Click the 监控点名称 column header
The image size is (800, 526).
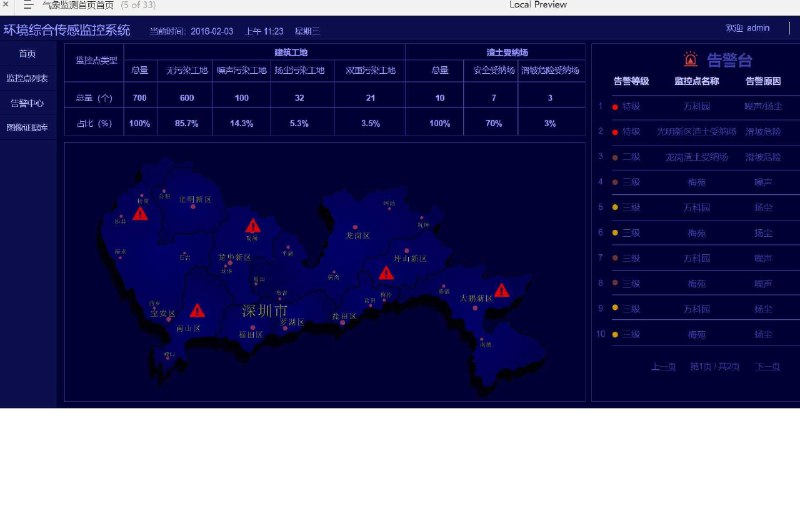tap(696, 81)
